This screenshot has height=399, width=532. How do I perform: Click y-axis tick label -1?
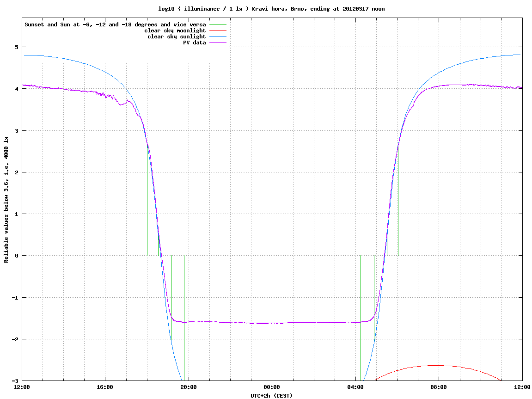coord(15,298)
